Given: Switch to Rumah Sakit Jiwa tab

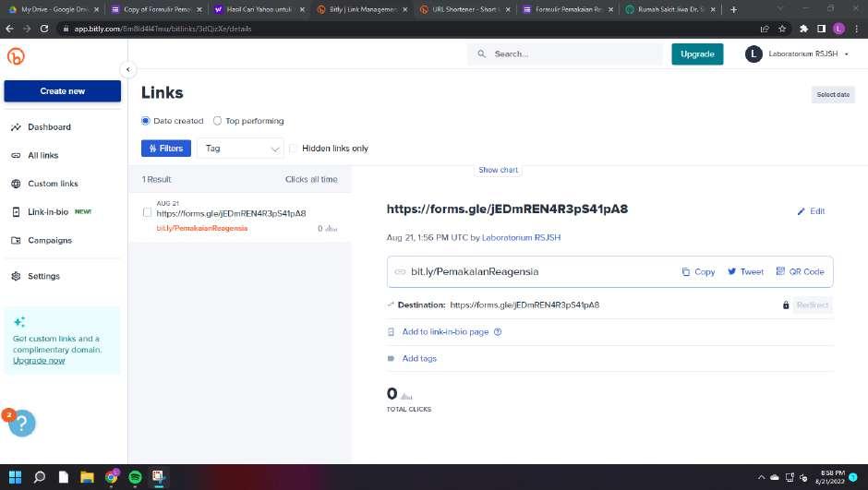Looking at the screenshot, I should point(670,9).
